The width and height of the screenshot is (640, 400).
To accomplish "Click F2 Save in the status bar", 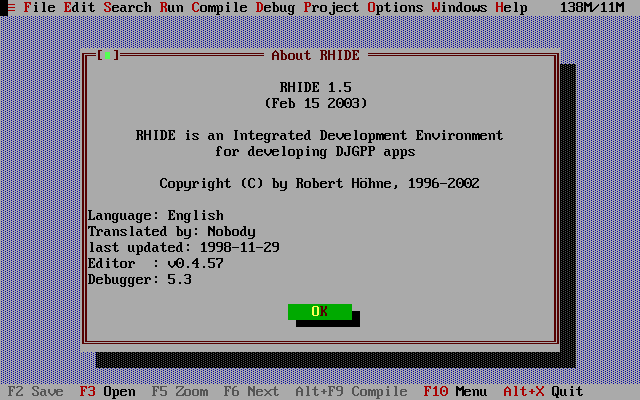I will click(36, 391).
